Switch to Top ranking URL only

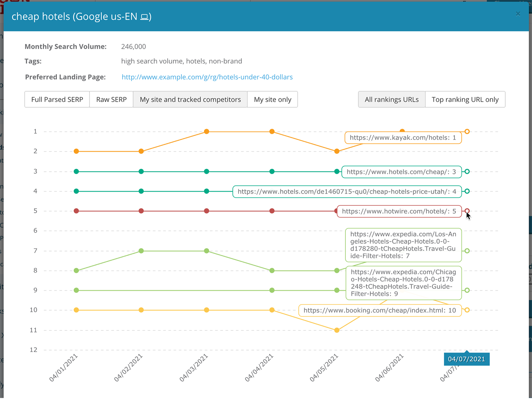pos(465,99)
